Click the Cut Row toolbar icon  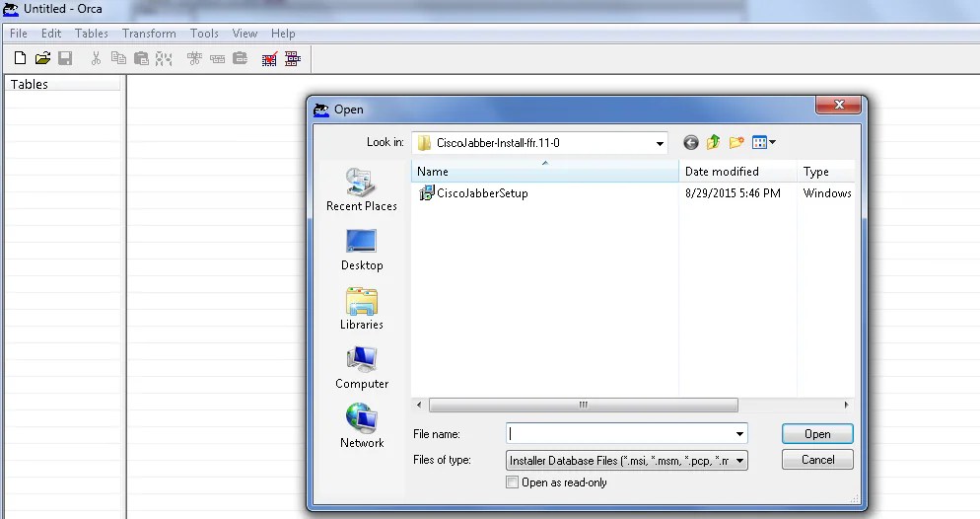pos(194,58)
